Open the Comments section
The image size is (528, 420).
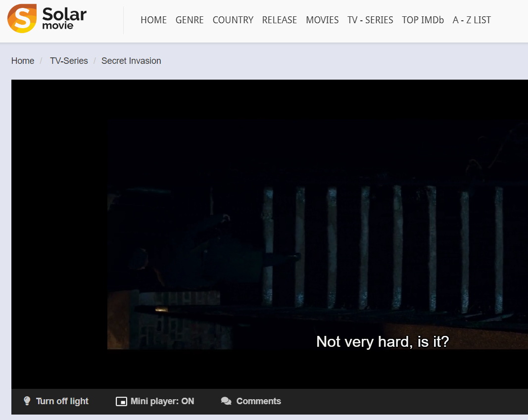click(258, 401)
